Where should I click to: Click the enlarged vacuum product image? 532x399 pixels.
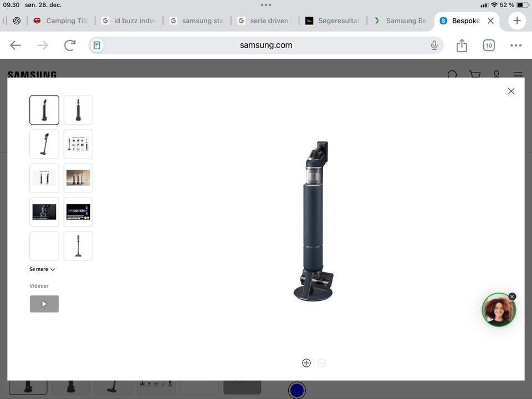click(x=314, y=221)
